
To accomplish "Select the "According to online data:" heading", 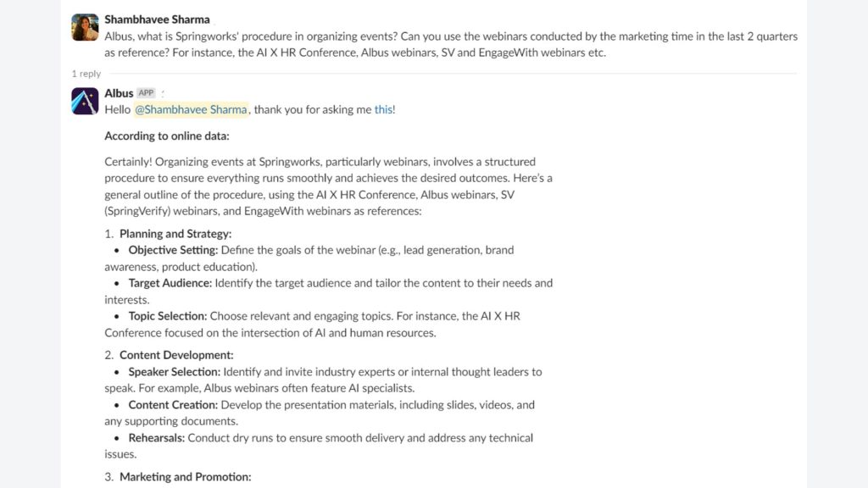I will coord(167,136).
